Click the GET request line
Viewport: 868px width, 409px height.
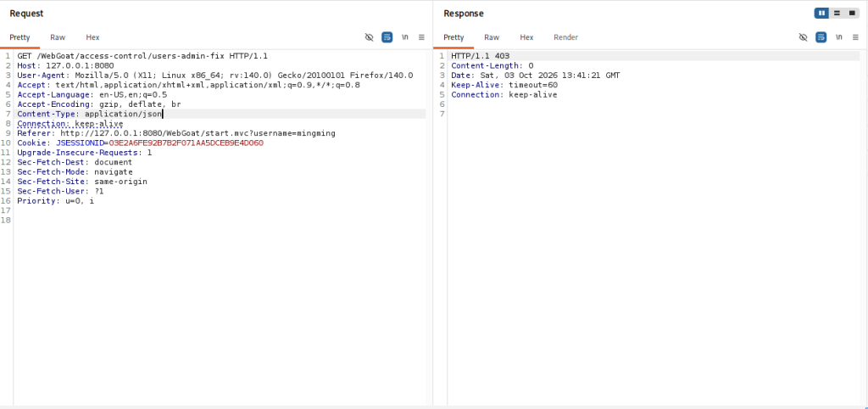[x=142, y=56]
